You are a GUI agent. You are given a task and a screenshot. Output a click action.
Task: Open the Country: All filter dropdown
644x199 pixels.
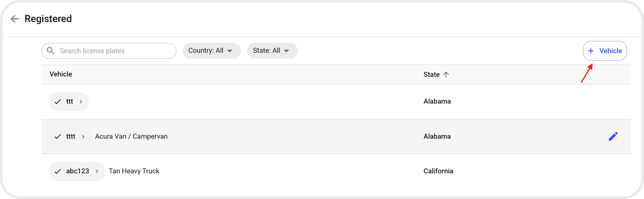pyautogui.click(x=211, y=51)
